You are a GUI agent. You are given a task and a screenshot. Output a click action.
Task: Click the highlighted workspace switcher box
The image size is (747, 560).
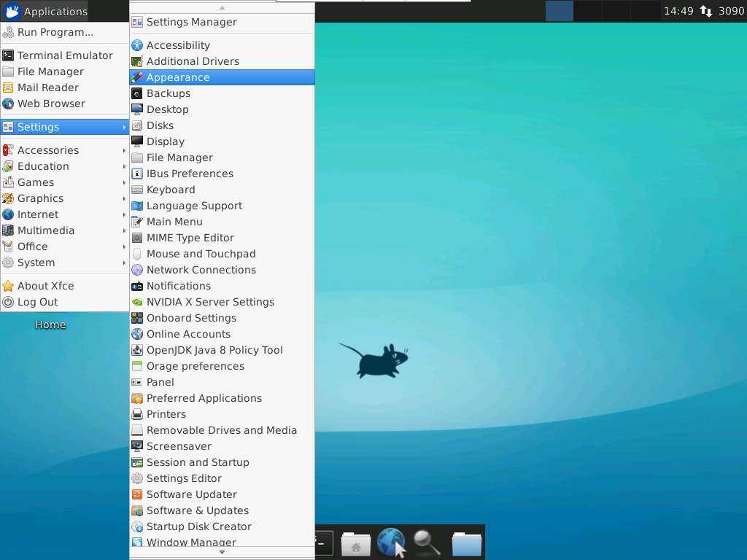pyautogui.click(x=560, y=11)
